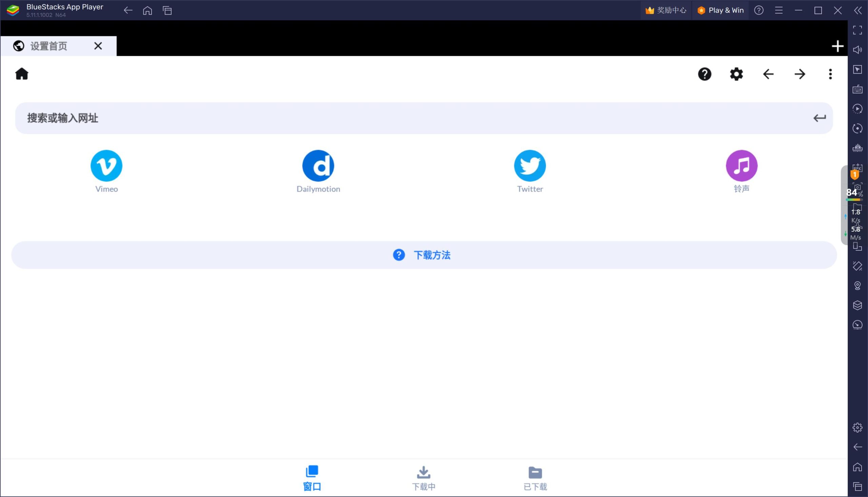The height and width of the screenshot is (497, 868).
Task: Click the 搜索或输入网址 search input field
Action: 424,118
